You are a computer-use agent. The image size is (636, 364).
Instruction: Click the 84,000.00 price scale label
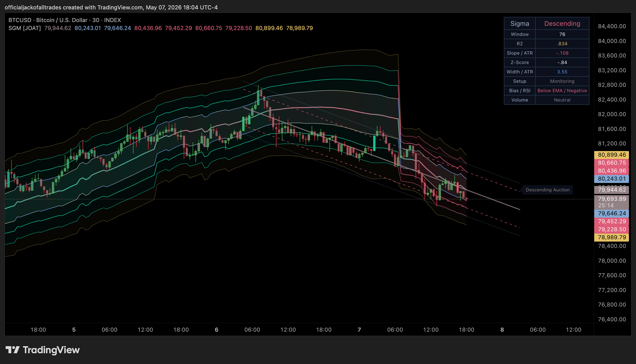pos(612,41)
